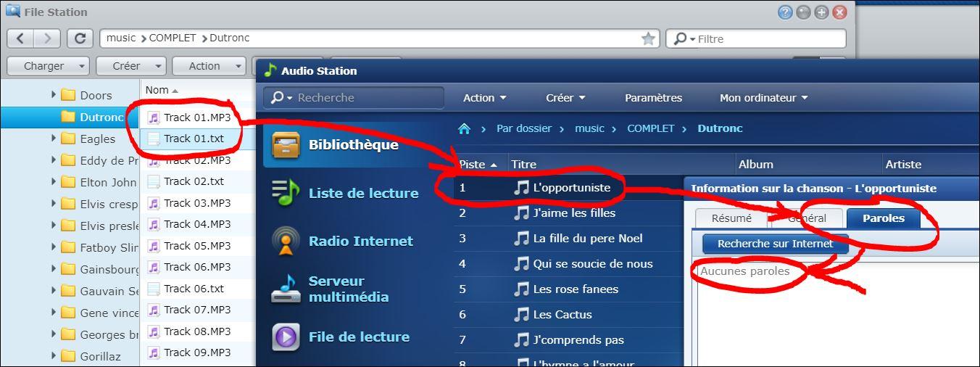
Task: Select file Track 03.MP3
Action: pyautogui.click(x=197, y=203)
